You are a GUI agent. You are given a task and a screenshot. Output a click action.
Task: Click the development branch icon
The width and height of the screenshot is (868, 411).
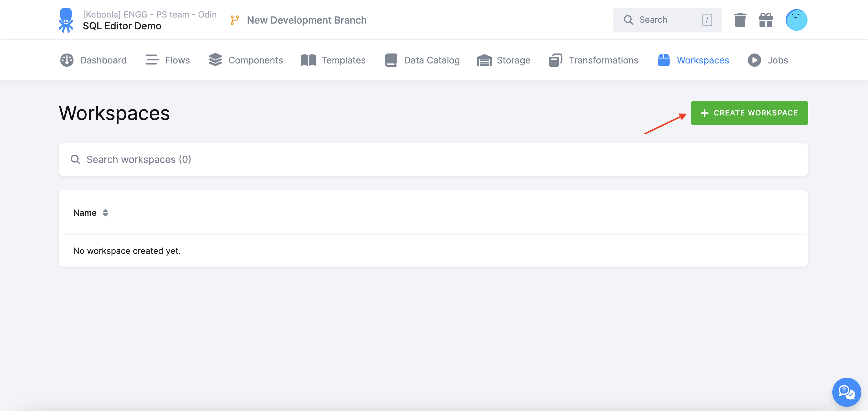coord(235,20)
